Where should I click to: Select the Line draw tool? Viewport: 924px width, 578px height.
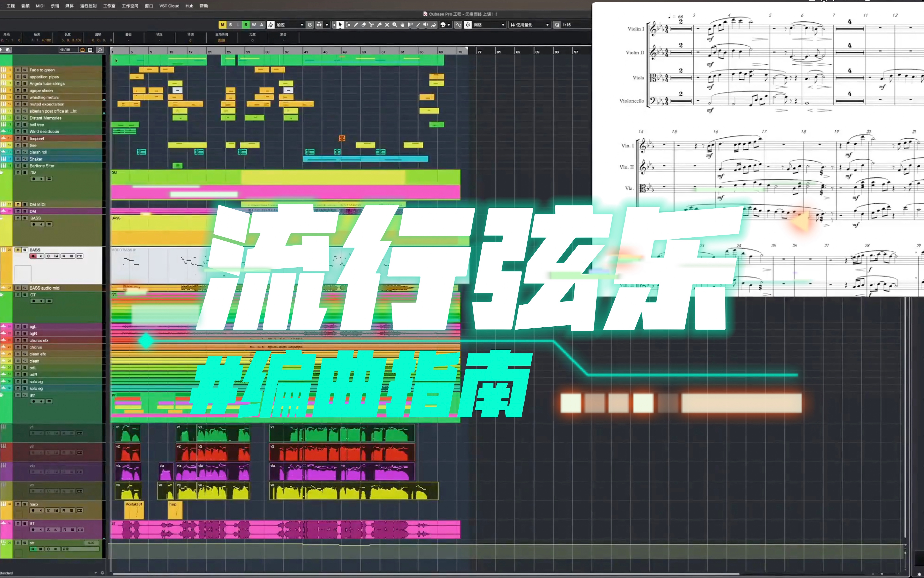coord(418,25)
